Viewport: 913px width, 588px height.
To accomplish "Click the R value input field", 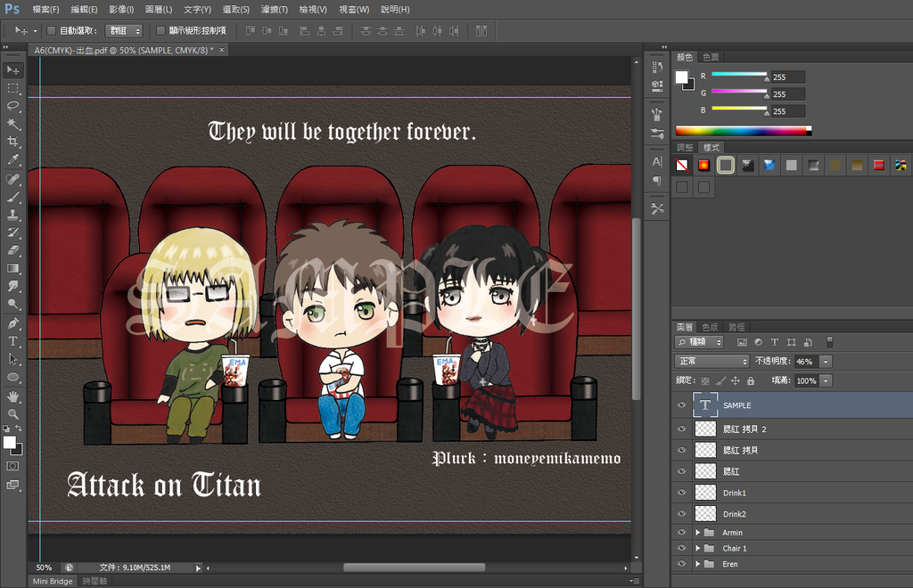I will point(788,77).
